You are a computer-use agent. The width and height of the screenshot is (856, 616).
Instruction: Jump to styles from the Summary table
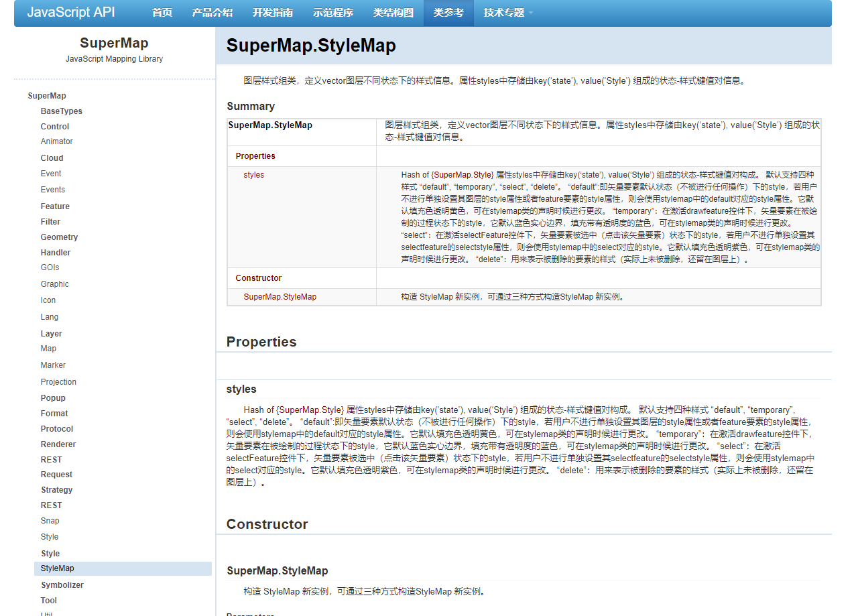click(254, 175)
